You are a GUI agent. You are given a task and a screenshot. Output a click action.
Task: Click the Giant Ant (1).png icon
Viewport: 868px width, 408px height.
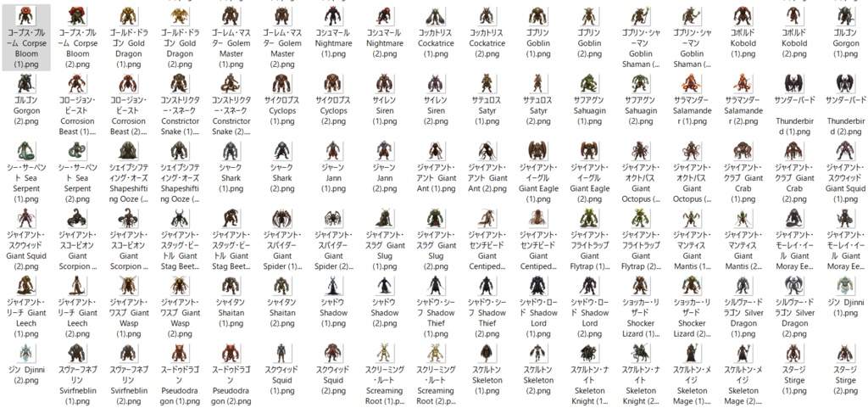click(x=436, y=151)
